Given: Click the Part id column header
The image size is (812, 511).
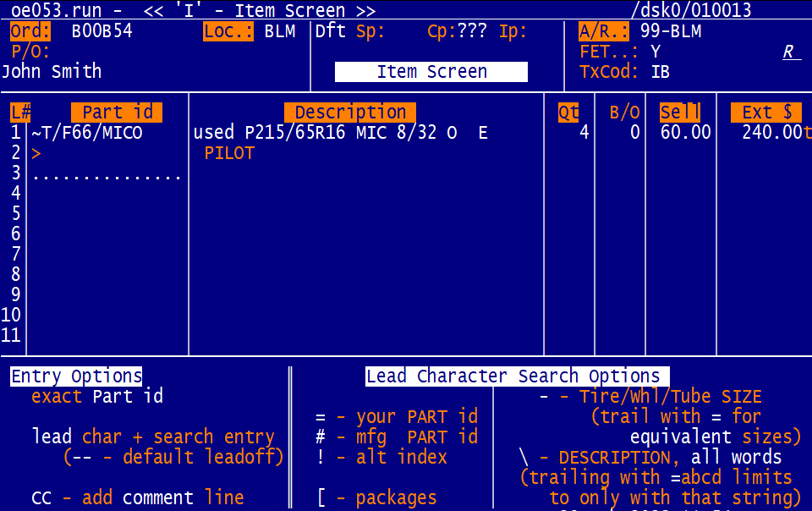Looking at the screenshot, I should [117, 113].
